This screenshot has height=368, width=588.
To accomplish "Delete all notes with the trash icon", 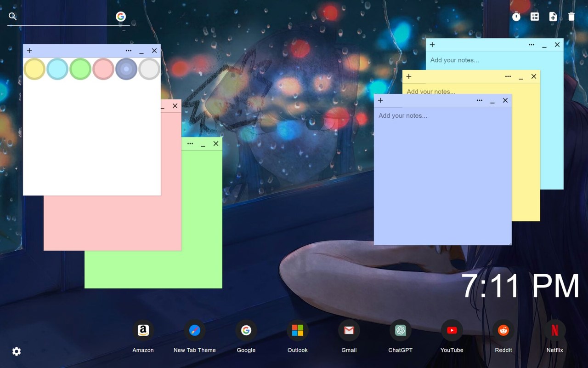I will [x=571, y=17].
